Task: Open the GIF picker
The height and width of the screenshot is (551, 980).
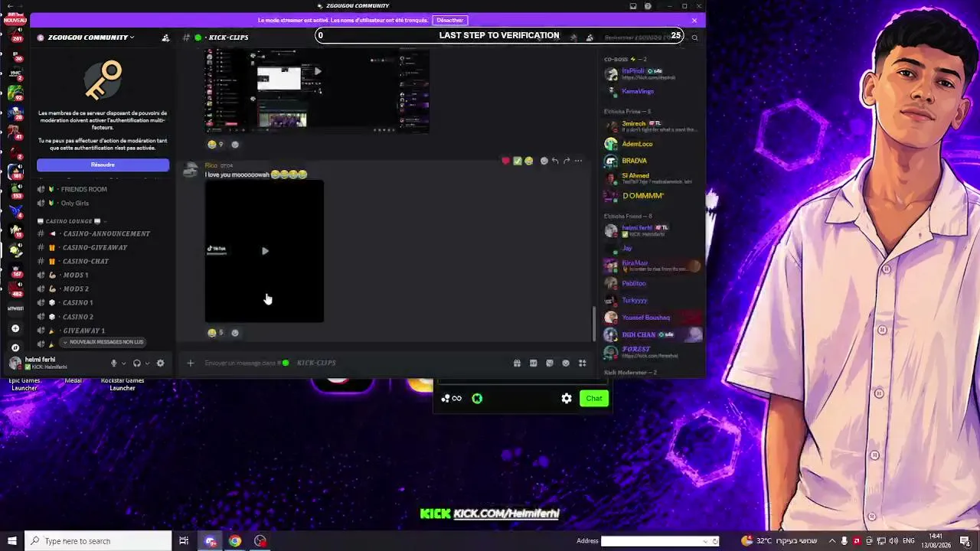Action: 534,363
